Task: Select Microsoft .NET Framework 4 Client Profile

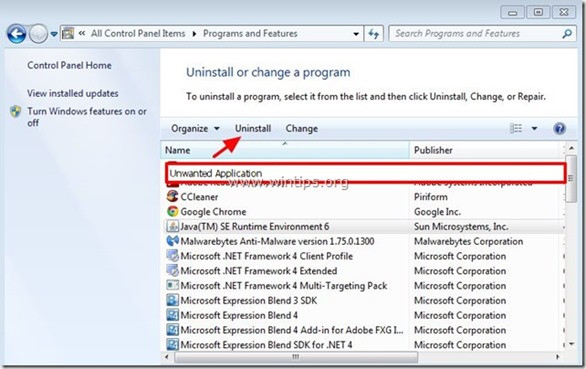Action: [x=266, y=256]
